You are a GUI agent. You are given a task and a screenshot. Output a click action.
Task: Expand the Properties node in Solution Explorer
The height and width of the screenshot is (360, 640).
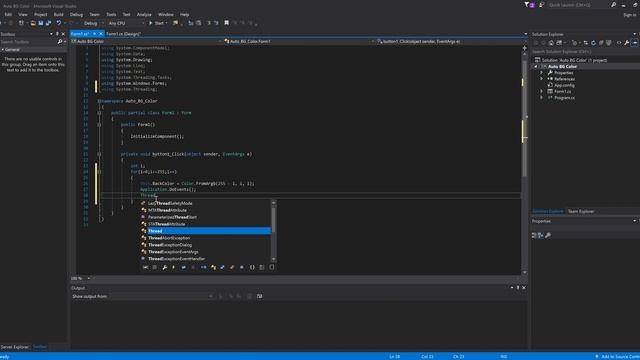[542, 73]
